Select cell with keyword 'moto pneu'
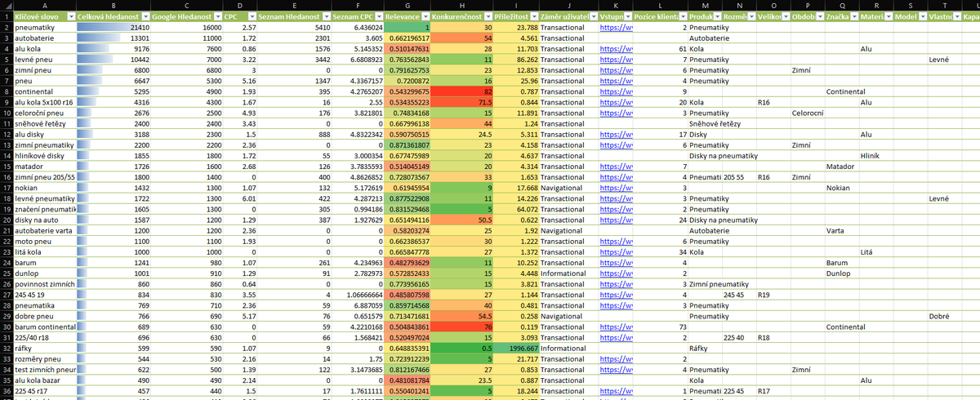 [x=45, y=242]
